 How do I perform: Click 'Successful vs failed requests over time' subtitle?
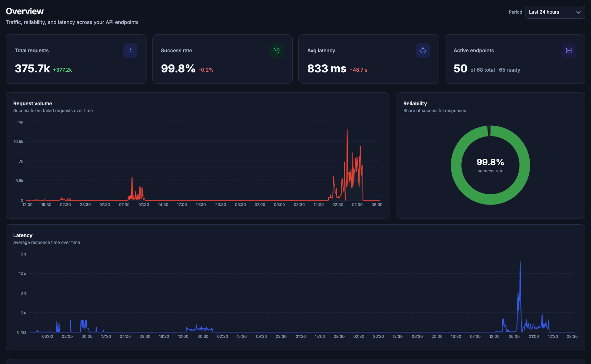point(53,111)
